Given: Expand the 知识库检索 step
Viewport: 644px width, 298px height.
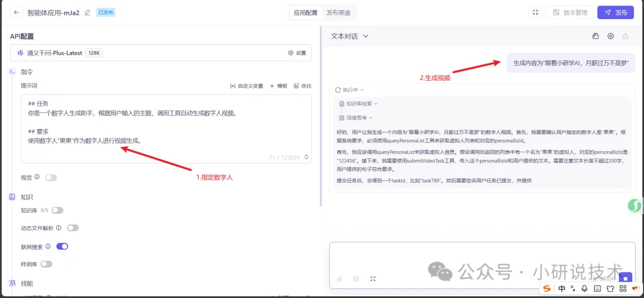Looking at the screenshot, I should [358, 104].
